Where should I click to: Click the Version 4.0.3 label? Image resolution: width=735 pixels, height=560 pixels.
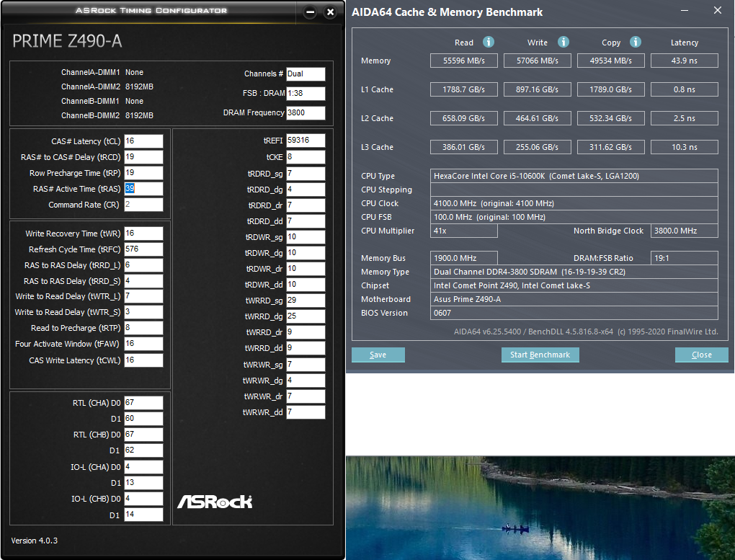(34, 541)
